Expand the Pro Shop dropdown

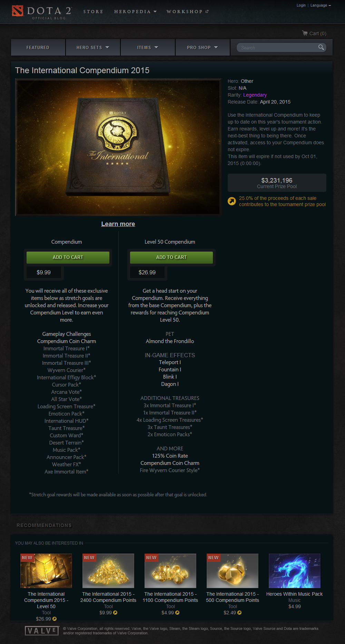(x=203, y=47)
